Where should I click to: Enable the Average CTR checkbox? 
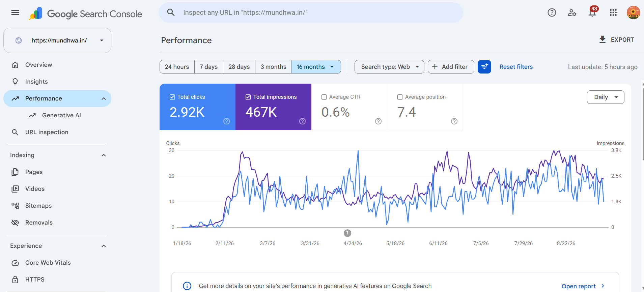point(324,97)
